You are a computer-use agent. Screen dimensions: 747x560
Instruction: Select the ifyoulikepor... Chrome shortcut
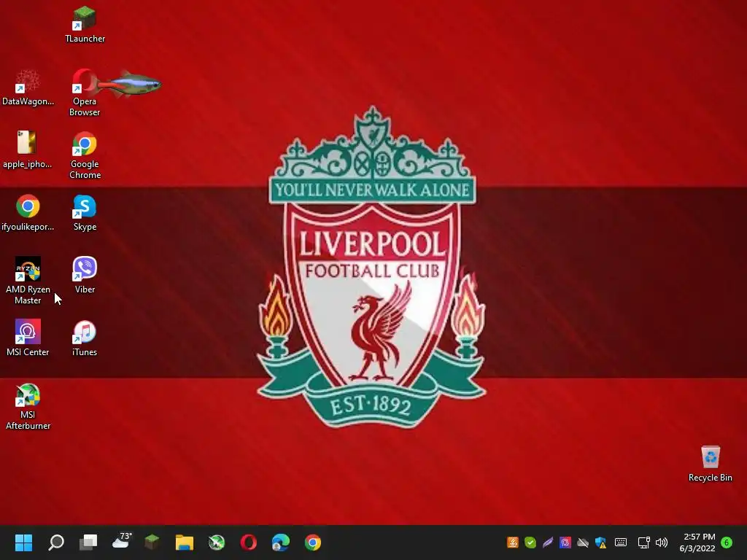[28, 213]
